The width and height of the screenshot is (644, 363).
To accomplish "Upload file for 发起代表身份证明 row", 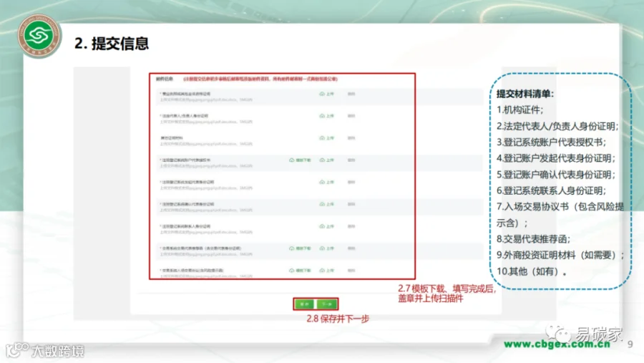I will [x=327, y=182].
